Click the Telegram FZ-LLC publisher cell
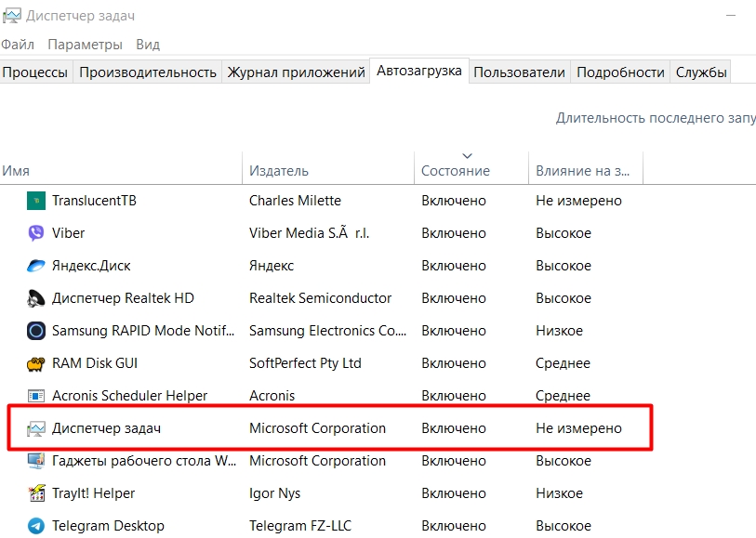 pos(300,526)
